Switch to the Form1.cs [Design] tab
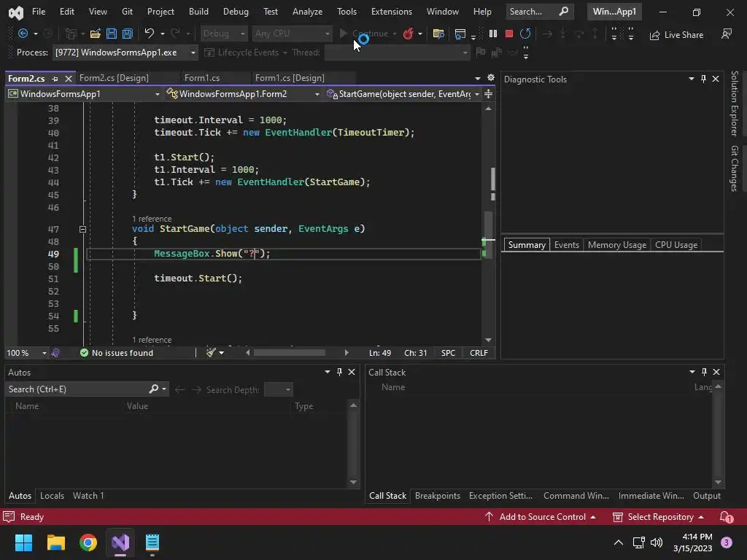Screen dimensions: 747x560 290,78
